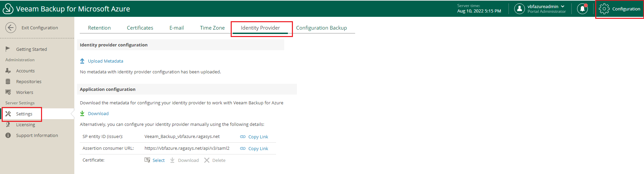Image resolution: width=644 pixels, height=174 pixels.
Task: Click the Veeam logo icon in header
Action: coord(8,9)
